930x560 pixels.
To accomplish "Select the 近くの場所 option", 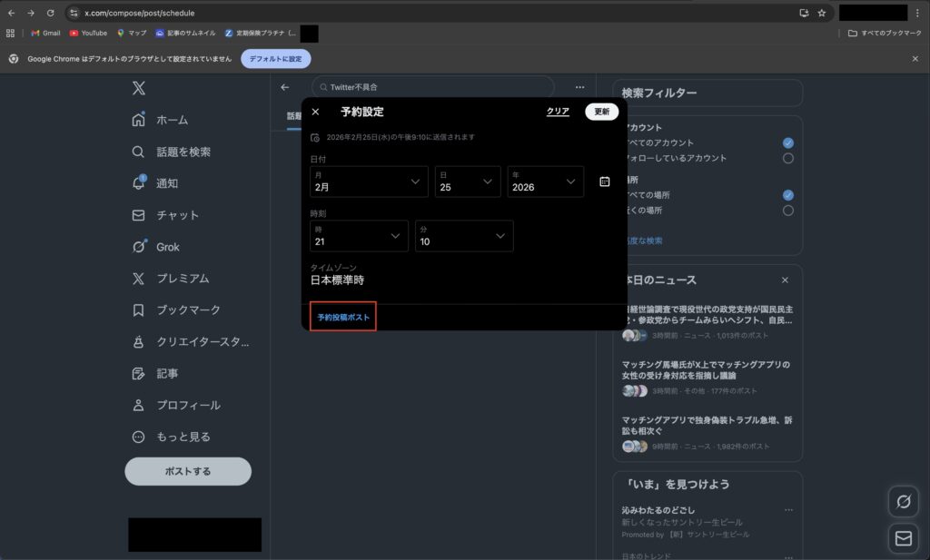I will point(787,210).
